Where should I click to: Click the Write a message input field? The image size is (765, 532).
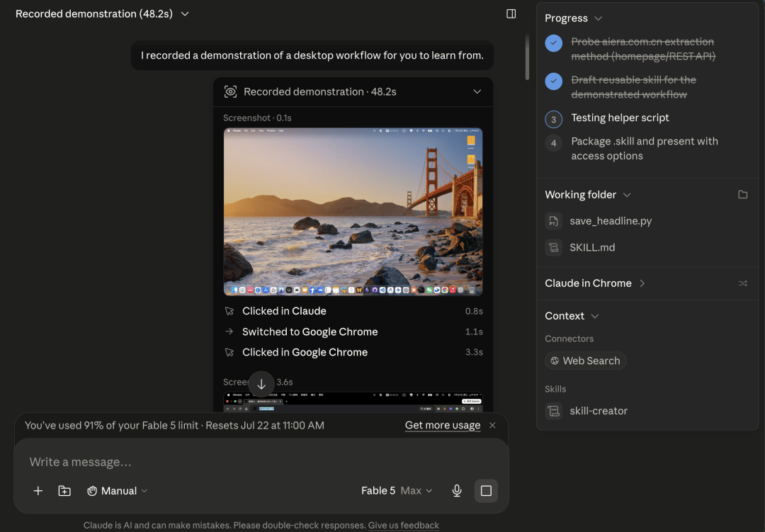261,462
